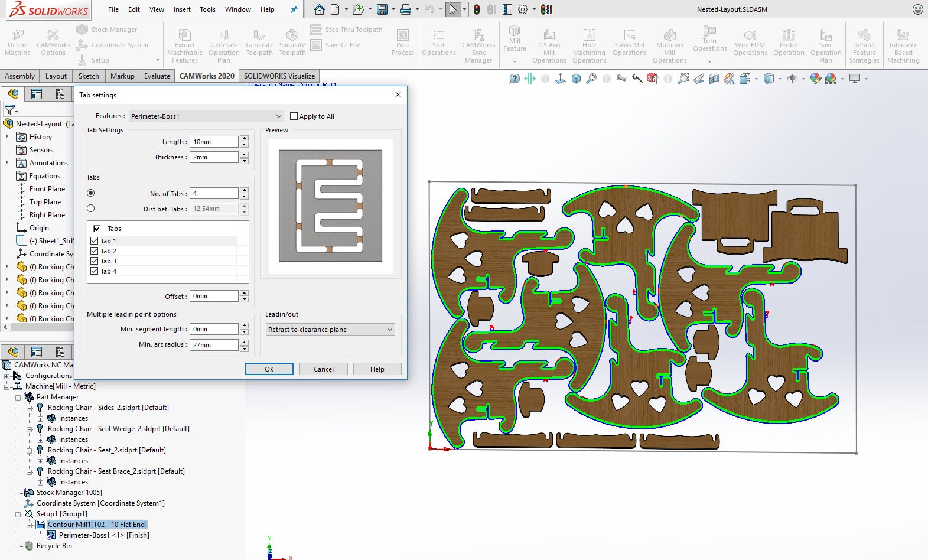Click 2.5 Axis Mill Operations
Screen dimensions: 928x560
pyautogui.click(x=549, y=45)
